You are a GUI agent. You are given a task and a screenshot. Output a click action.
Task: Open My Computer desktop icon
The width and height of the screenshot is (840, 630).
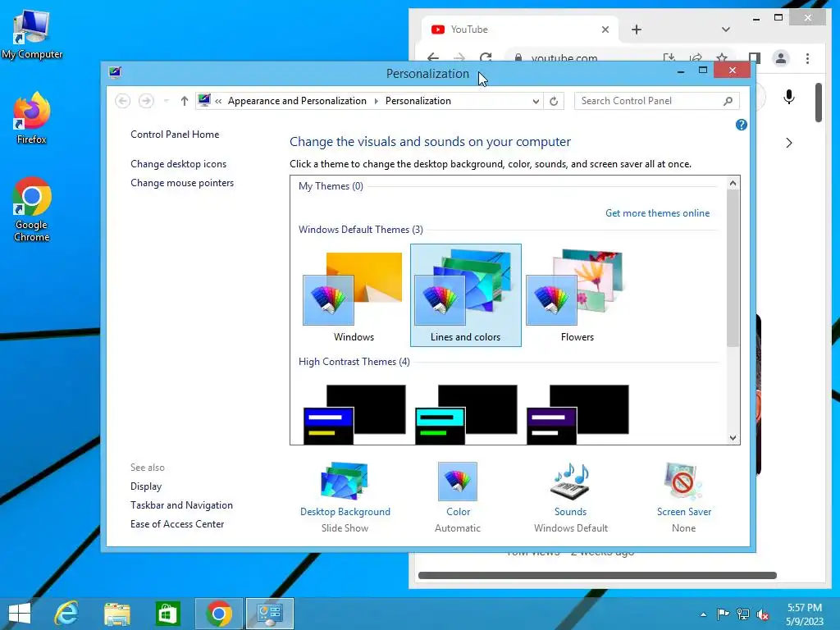point(32,35)
